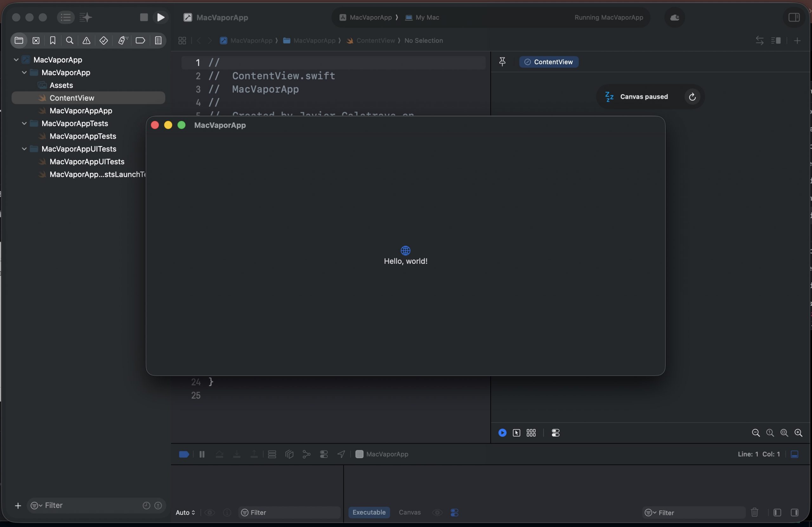
Task: Pause program execution
Action: (x=202, y=454)
